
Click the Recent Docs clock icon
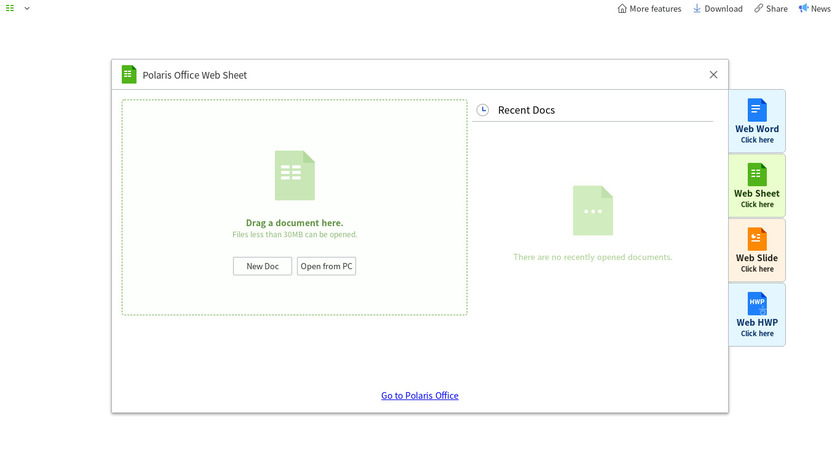click(483, 110)
